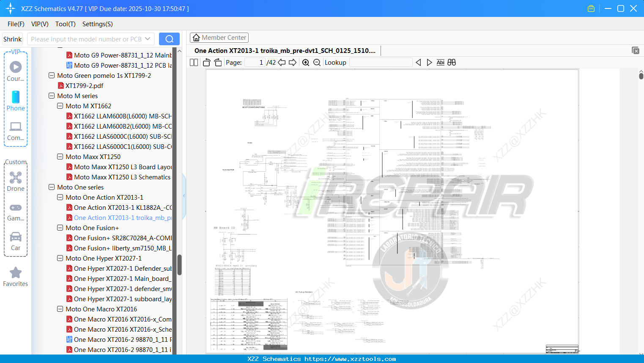Collapse the Moto One series branch
This screenshot has width=644, height=363.
click(x=51, y=187)
